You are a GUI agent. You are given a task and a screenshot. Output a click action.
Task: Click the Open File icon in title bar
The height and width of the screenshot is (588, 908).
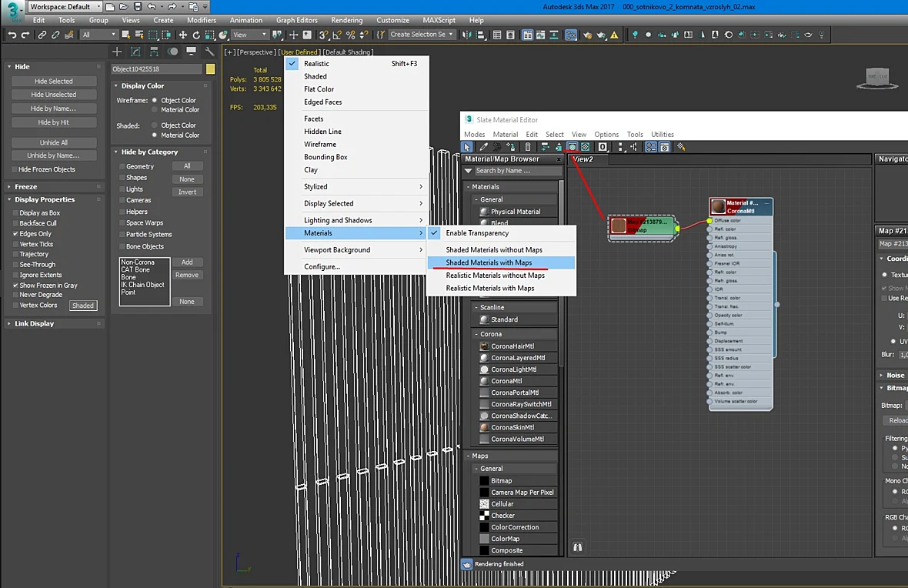[x=124, y=6]
